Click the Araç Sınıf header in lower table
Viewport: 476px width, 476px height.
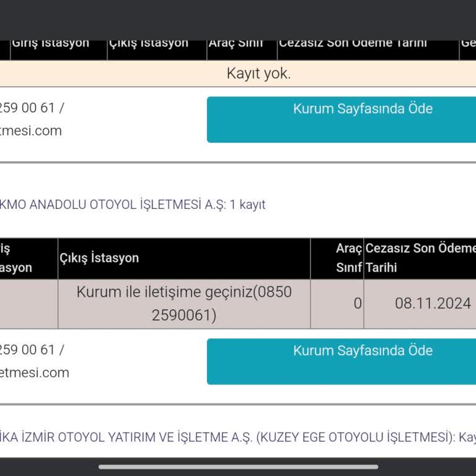coord(337,258)
